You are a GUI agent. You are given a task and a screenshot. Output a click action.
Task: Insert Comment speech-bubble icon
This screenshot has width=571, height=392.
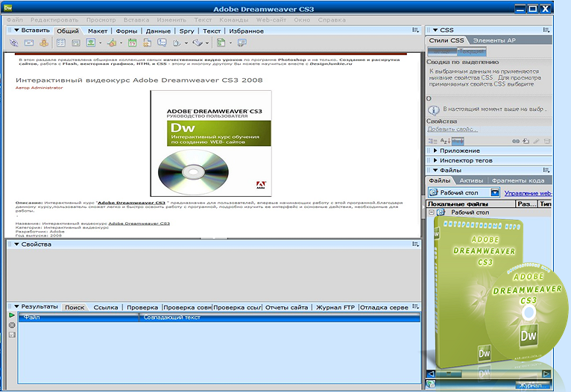tap(162, 43)
